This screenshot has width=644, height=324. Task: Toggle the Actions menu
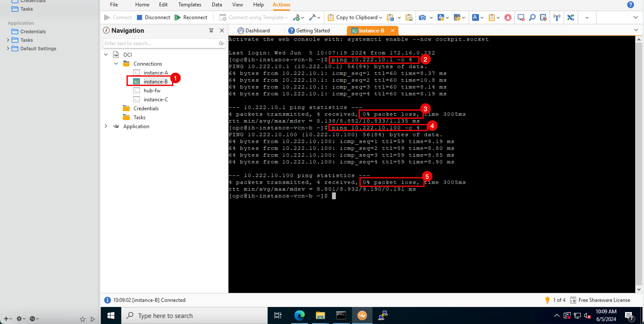[x=280, y=4]
